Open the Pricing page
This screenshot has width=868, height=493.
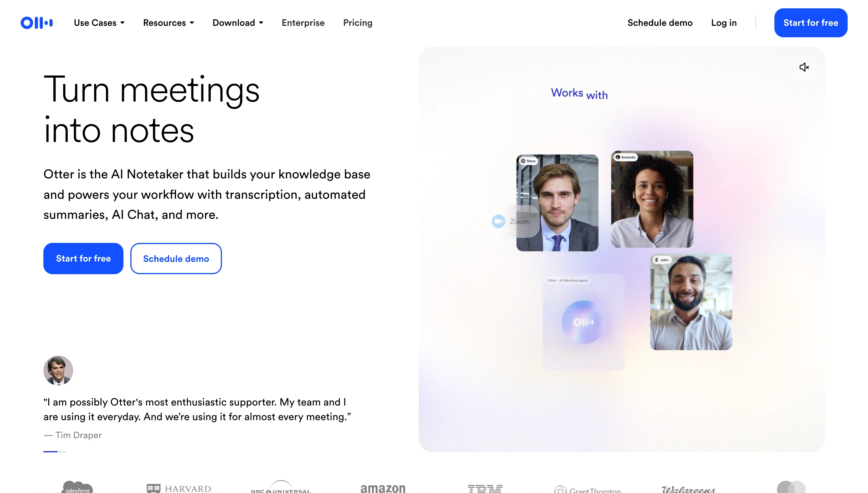[x=357, y=23]
